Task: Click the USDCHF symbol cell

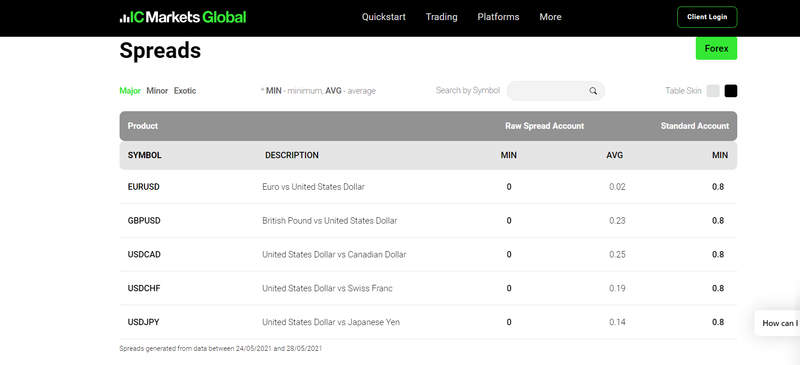Action: point(144,288)
